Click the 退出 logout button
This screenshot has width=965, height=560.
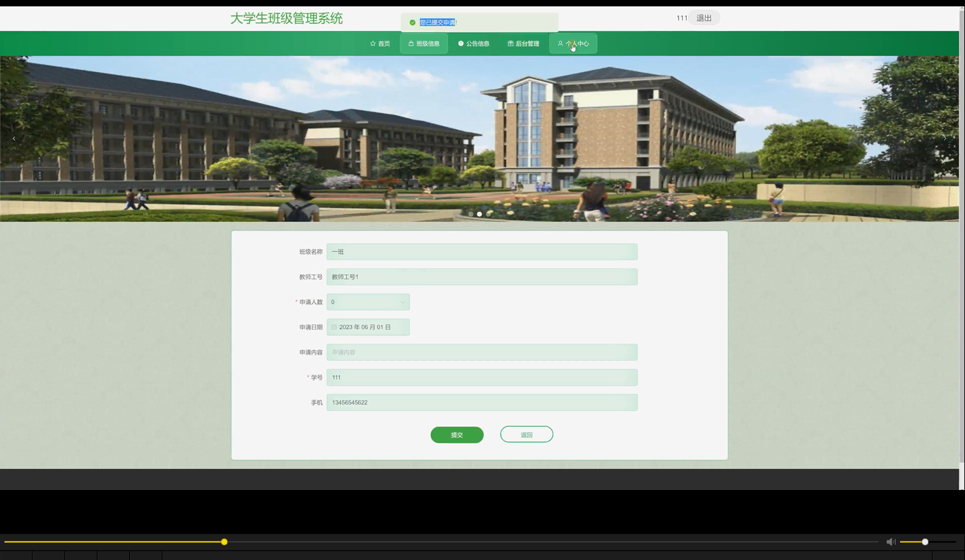point(703,18)
